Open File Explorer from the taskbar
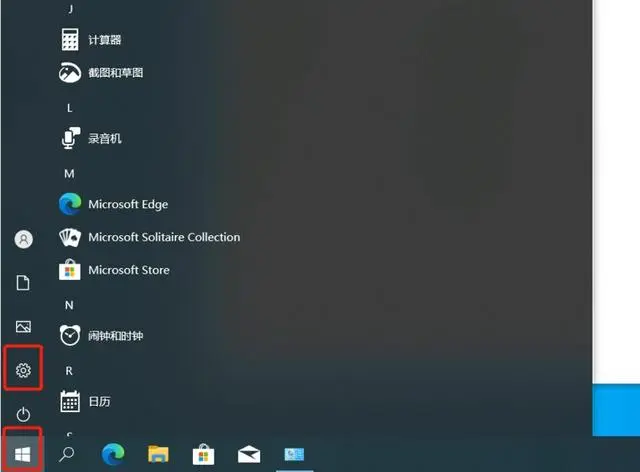Viewport: 640px width, 472px height. click(x=158, y=455)
